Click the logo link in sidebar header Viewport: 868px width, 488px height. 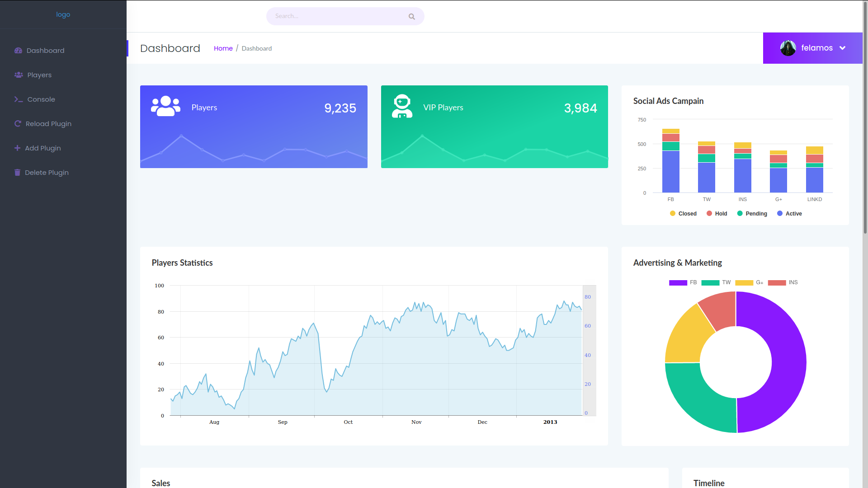[x=63, y=14]
